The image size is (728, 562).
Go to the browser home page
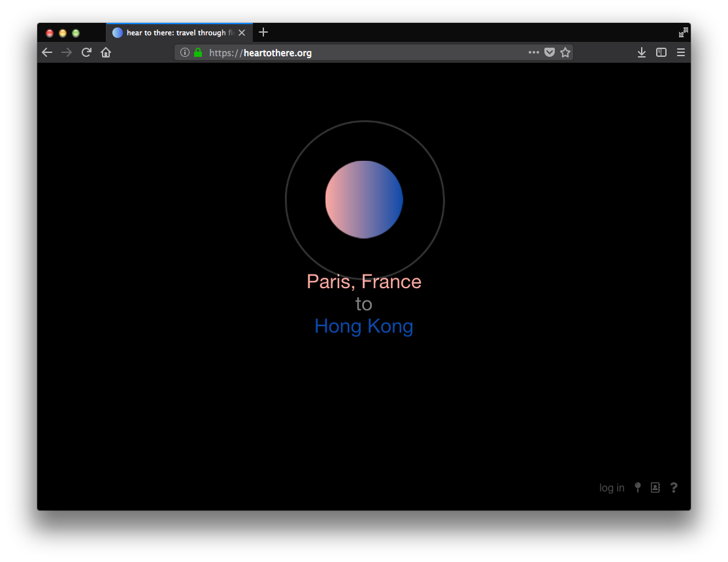tap(106, 52)
